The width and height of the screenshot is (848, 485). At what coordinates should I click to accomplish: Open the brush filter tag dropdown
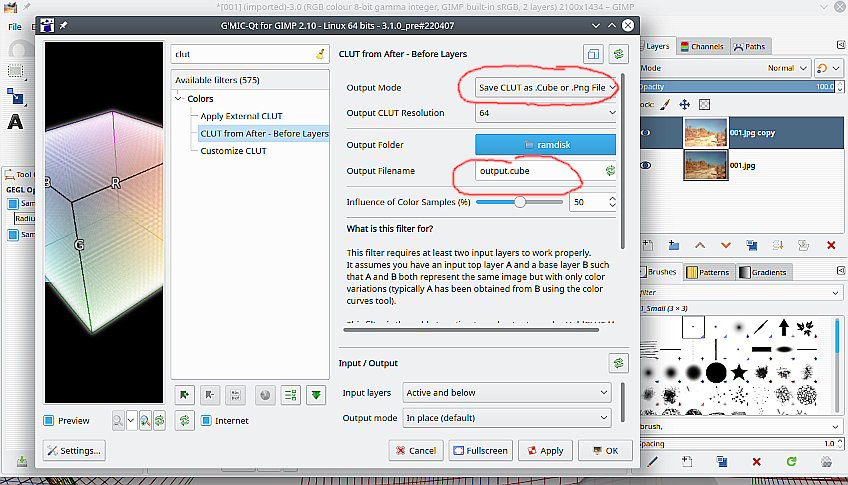836,293
